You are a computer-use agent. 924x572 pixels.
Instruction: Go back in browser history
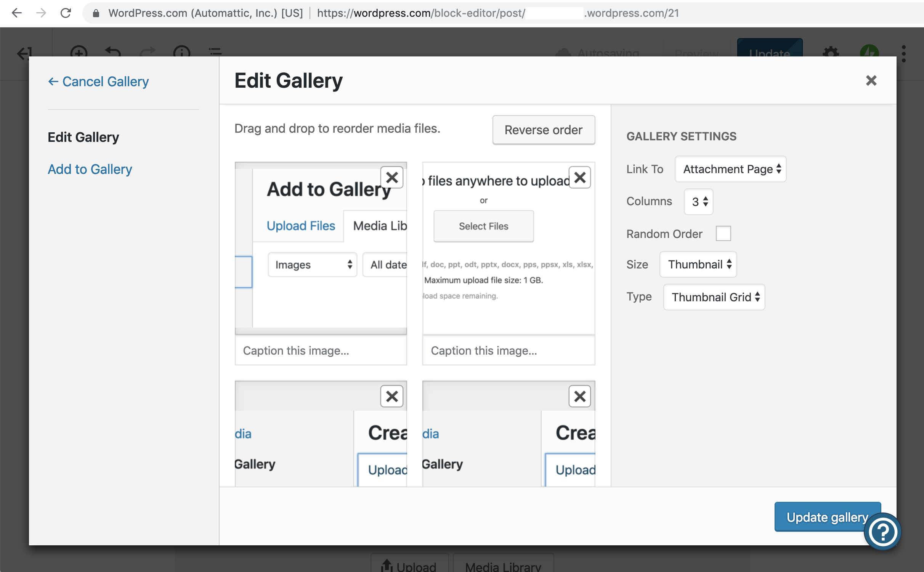(17, 13)
